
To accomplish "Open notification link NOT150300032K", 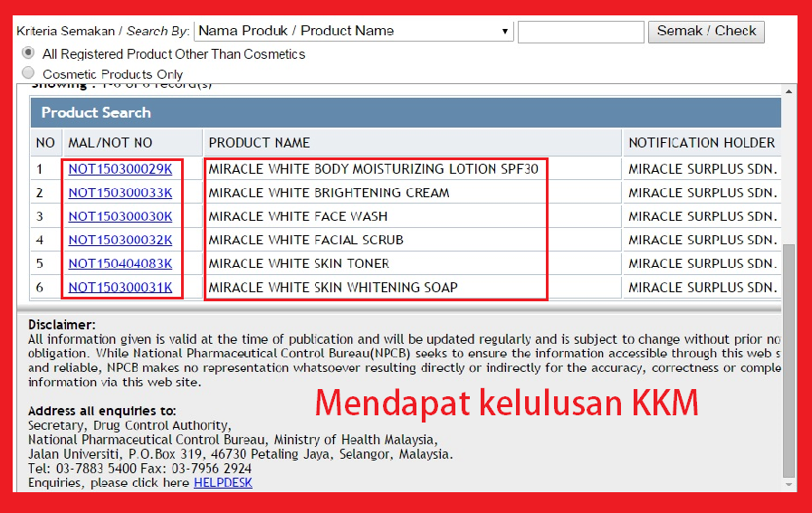I will [120, 240].
